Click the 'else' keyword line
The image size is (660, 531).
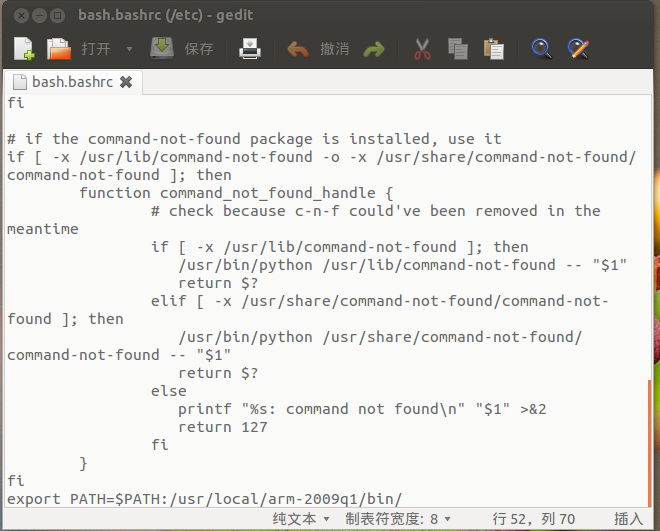tap(168, 391)
